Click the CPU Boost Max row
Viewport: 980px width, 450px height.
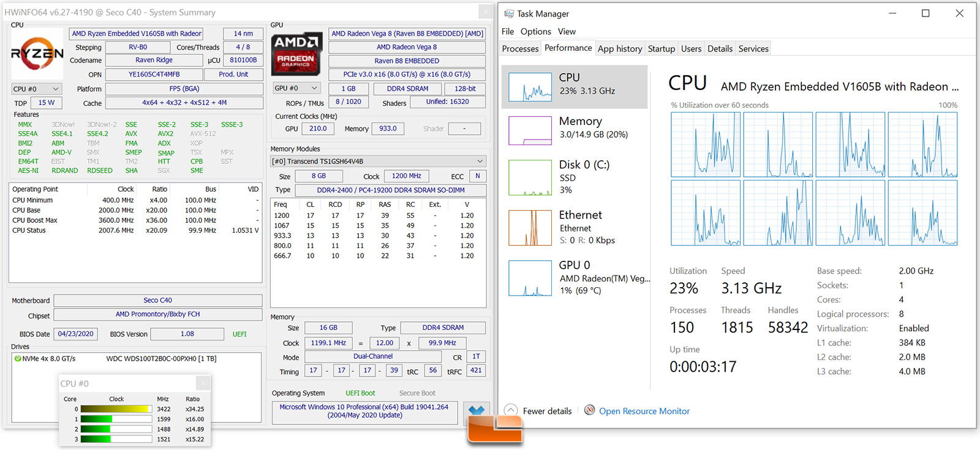tap(135, 220)
